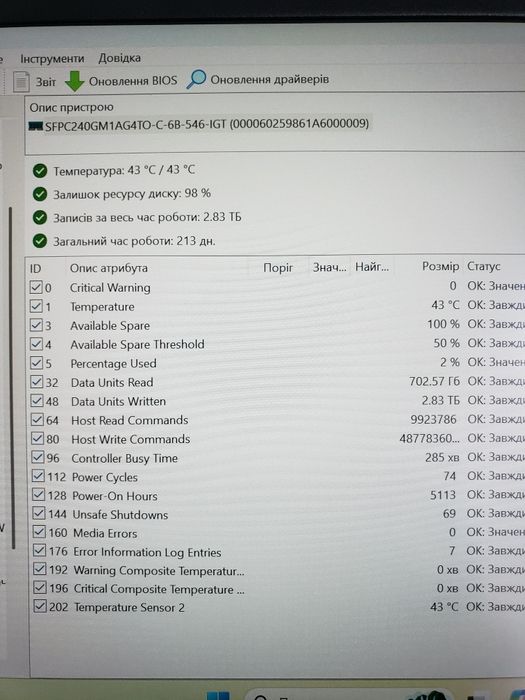Select the Power-On Hours value 5113
525x700 pixels.
click(x=442, y=495)
